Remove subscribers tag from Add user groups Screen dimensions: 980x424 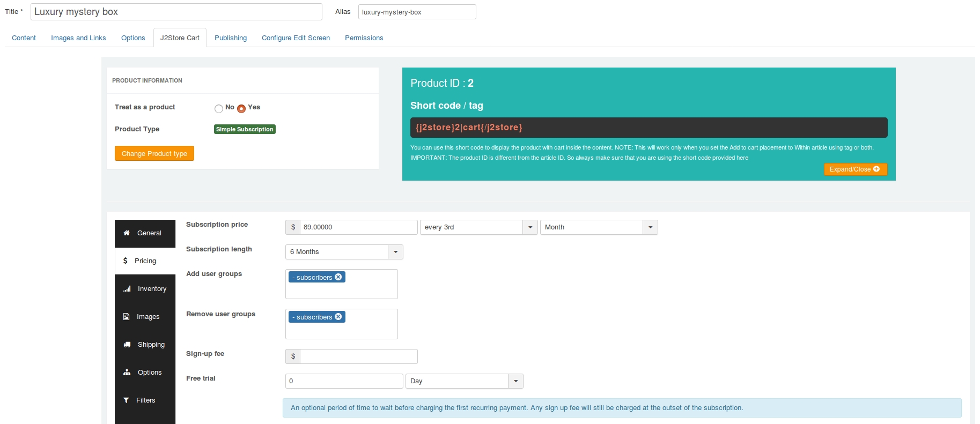[338, 277]
